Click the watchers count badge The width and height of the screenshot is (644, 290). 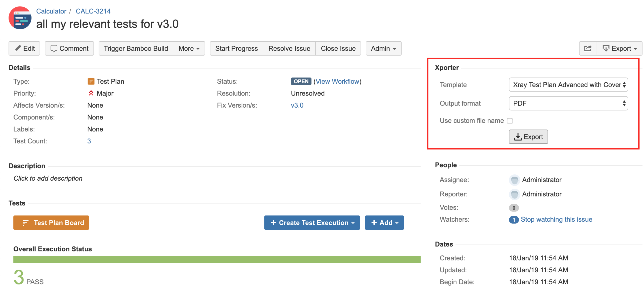[x=513, y=219]
